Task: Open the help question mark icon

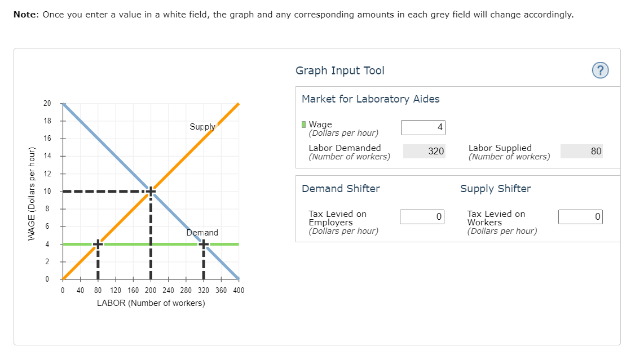Action: pos(600,70)
